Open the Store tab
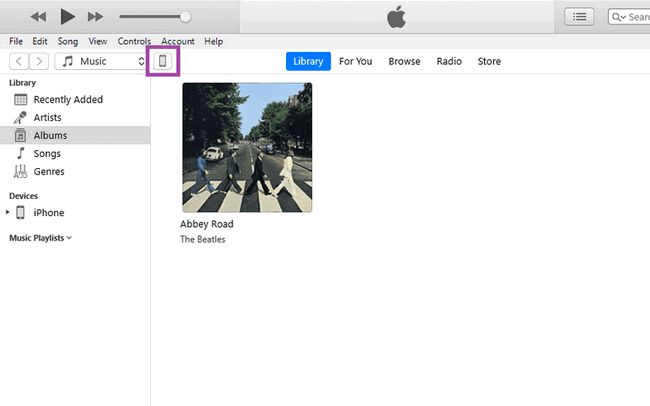 (x=489, y=61)
